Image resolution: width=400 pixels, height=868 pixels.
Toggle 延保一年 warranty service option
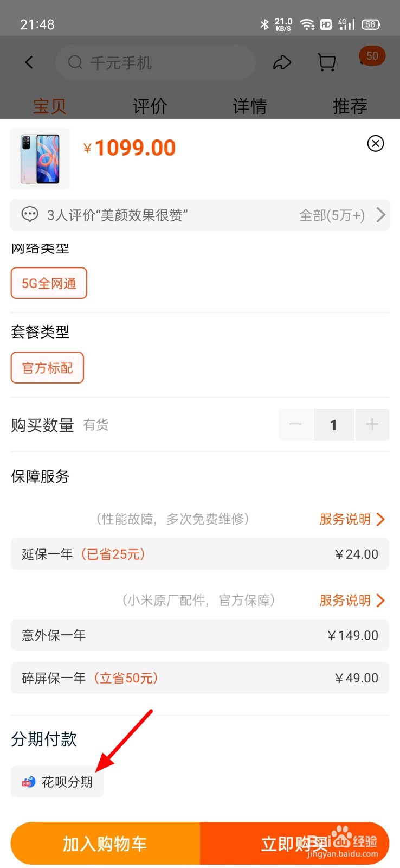tap(200, 554)
